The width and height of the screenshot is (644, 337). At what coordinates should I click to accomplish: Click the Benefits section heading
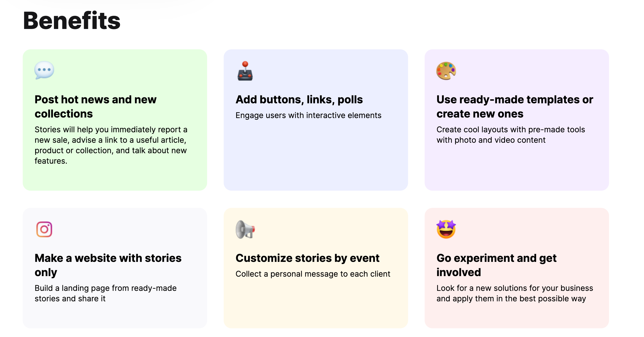point(72,21)
